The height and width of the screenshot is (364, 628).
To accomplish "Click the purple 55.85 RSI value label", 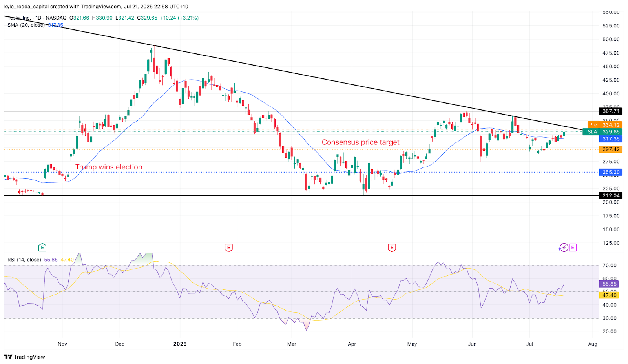I will pyautogui.click(x=610, y=284).
